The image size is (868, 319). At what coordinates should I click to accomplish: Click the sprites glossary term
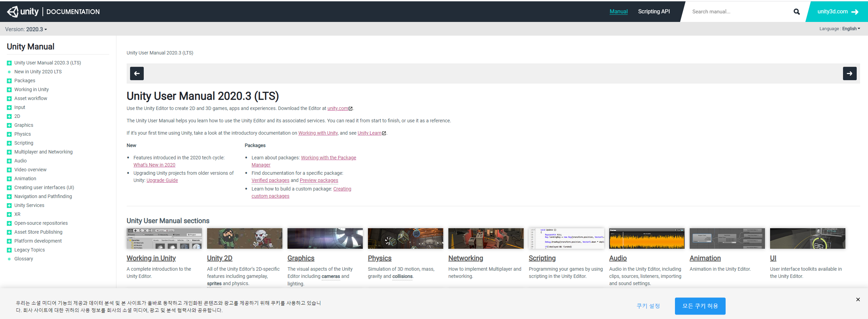point(214,283)
